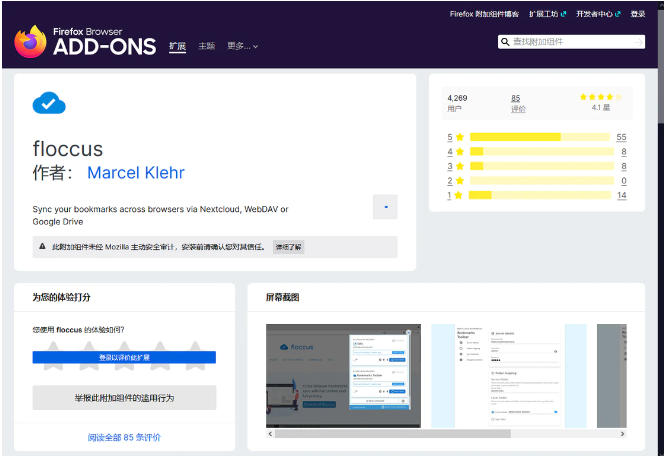Click the 4-star rating bar

pyautogui.click(x=542, y=151)
